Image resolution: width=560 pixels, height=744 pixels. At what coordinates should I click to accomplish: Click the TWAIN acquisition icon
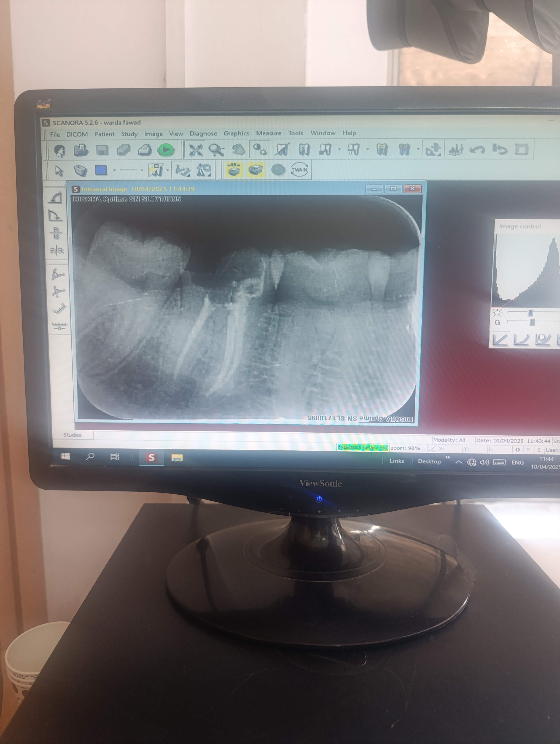[299, 170]
